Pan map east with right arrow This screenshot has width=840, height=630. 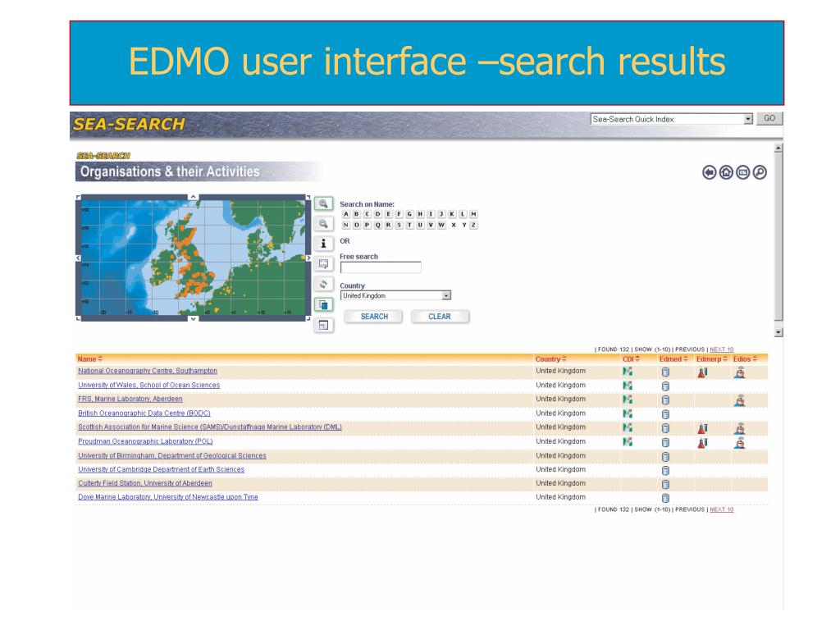point(308,258)
